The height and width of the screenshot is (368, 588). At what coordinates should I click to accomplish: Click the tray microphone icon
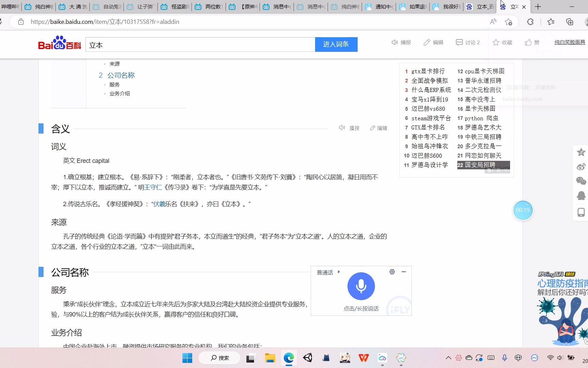point(505,357)
